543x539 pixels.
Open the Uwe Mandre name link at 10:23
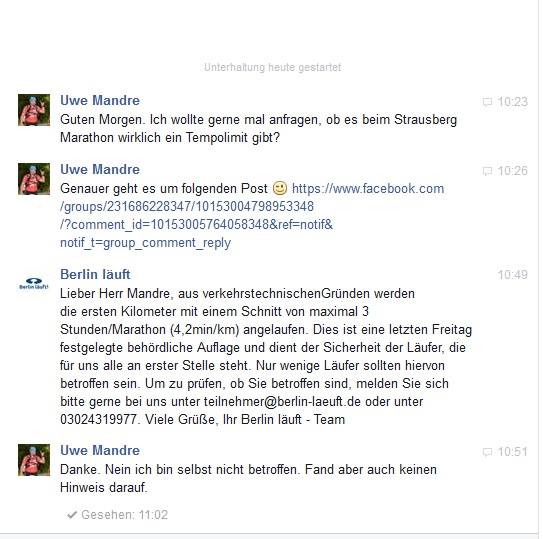pos(100,100)
